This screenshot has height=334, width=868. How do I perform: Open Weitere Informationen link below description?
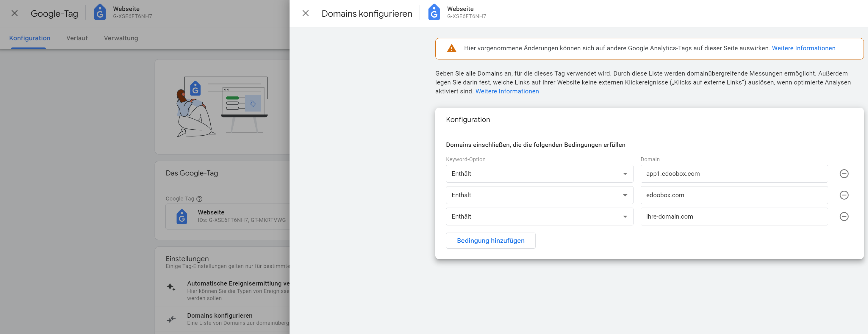[x=507, y=91]
